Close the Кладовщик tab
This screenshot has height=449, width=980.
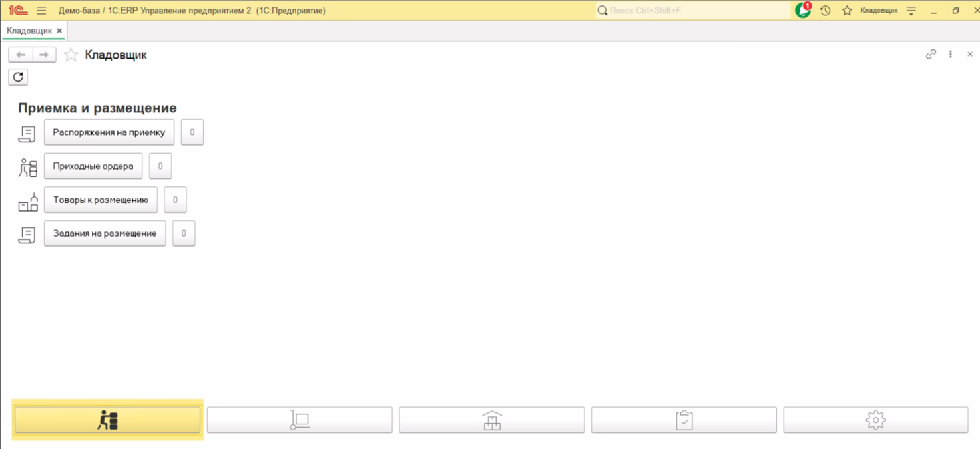click(x=59, y=31)
